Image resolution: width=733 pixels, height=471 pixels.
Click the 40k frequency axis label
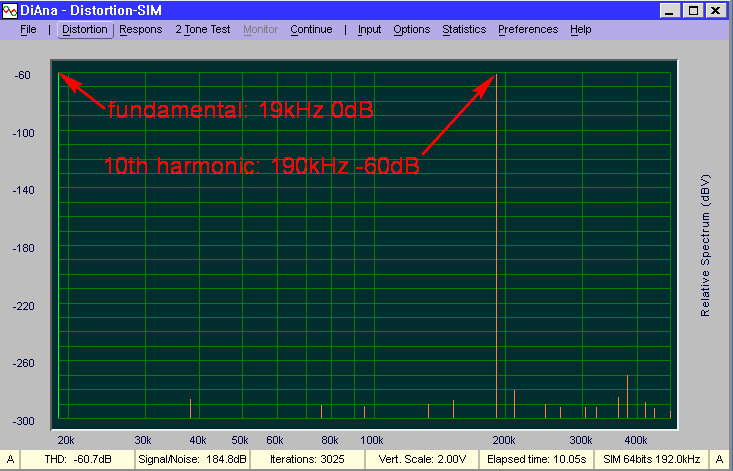coord(198,440)
